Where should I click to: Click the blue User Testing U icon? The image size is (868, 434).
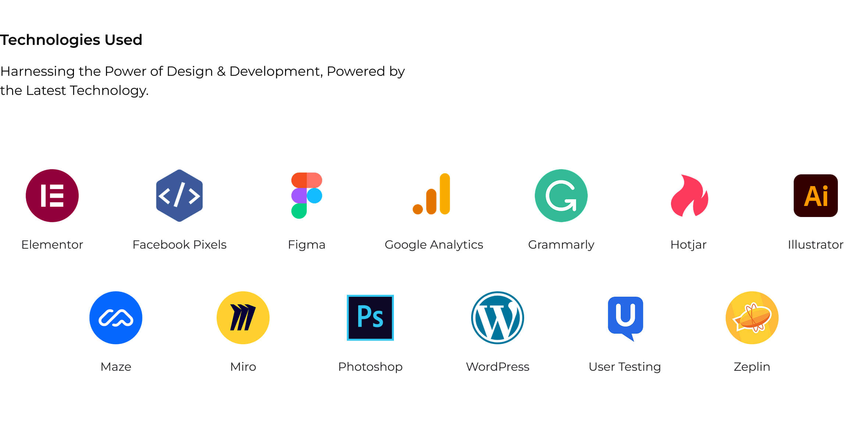click(625, 317)
